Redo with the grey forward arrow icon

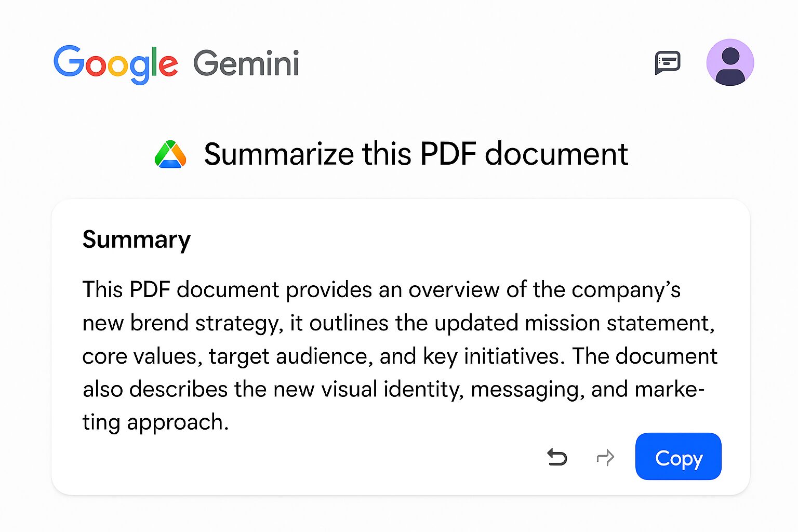coord(605,457)
